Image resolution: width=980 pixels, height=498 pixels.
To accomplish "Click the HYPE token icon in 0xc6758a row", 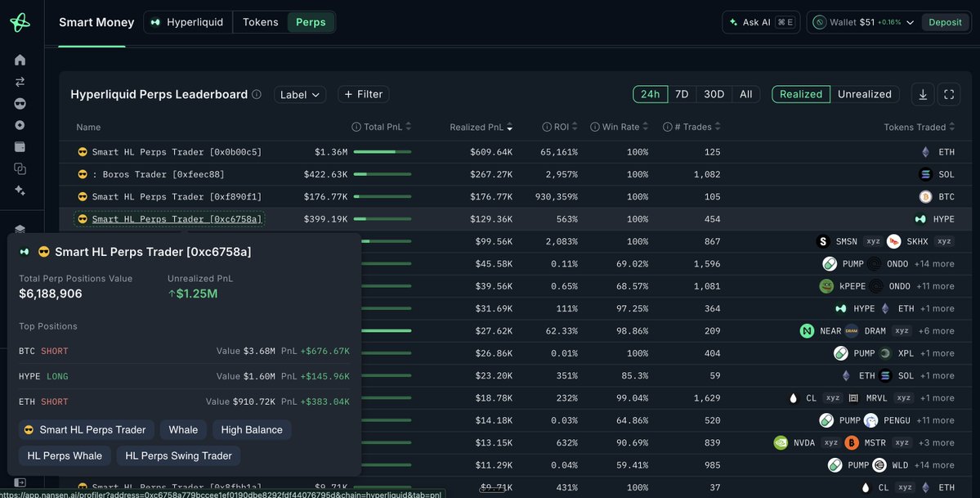I will (x=920, y=220).
